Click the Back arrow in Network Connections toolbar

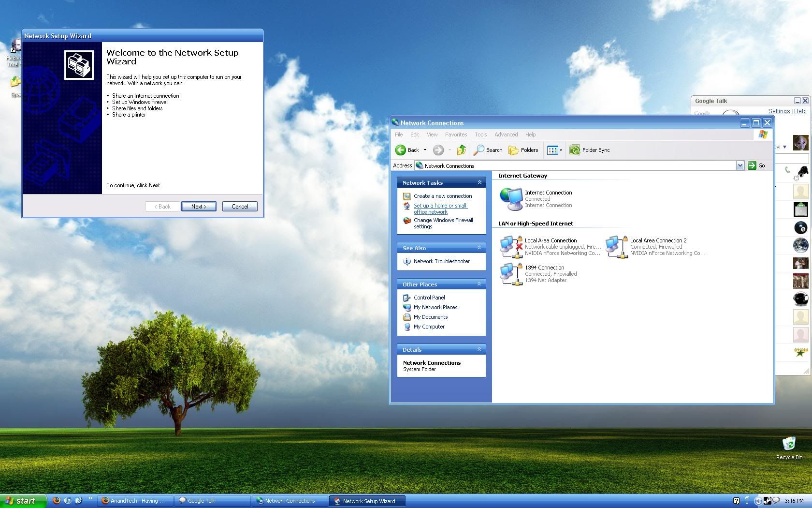coord(401,150)
